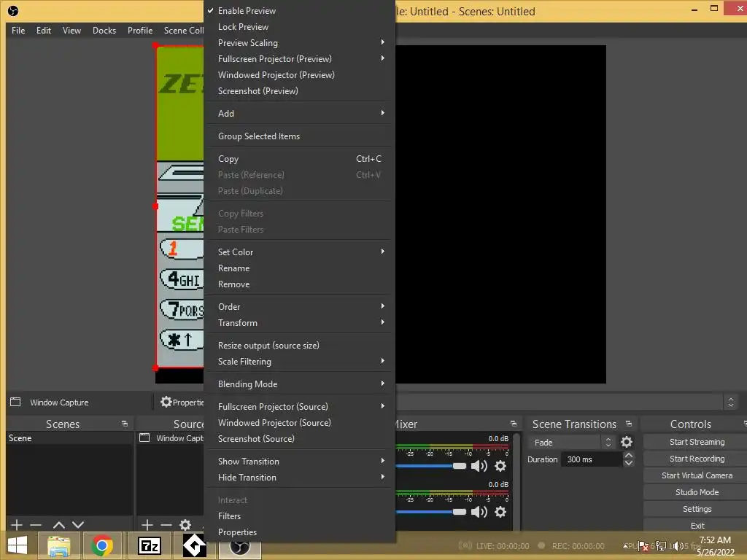Expand Hide Transition submenu

300,478
